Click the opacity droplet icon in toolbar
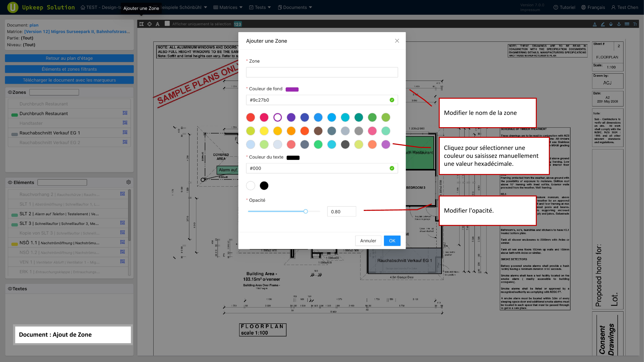Viewport: 644px width, 362px height. point(611,24)
